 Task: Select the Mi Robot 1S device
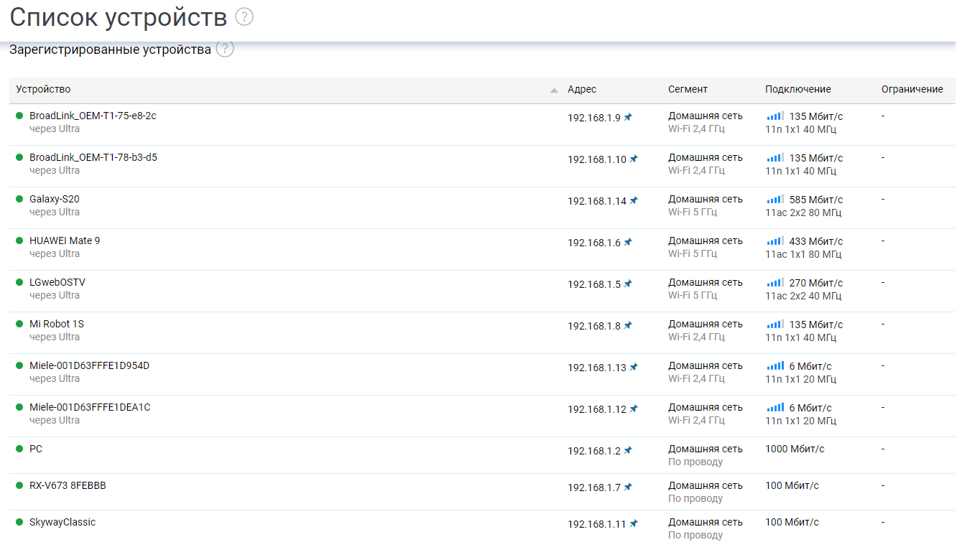57,324
